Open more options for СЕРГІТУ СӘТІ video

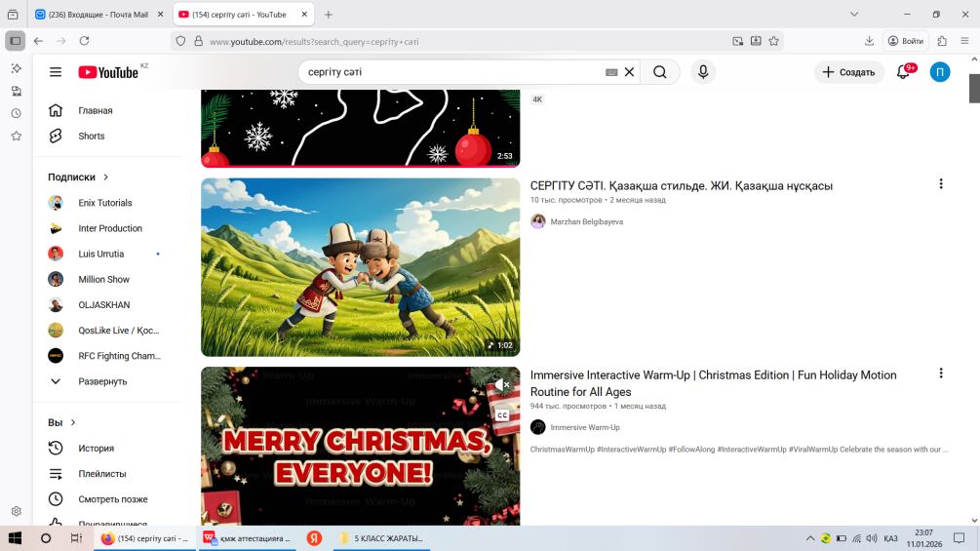click(x=941, y=184)
